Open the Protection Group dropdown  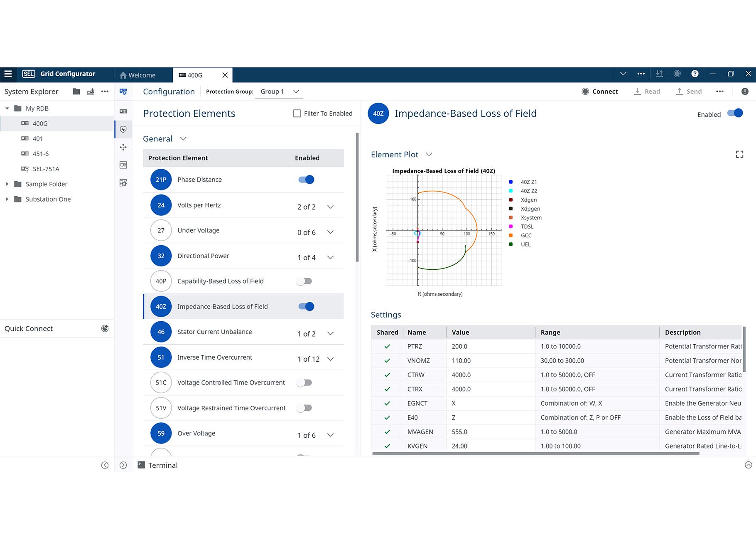pyautogui.click(x=279, y=91)
